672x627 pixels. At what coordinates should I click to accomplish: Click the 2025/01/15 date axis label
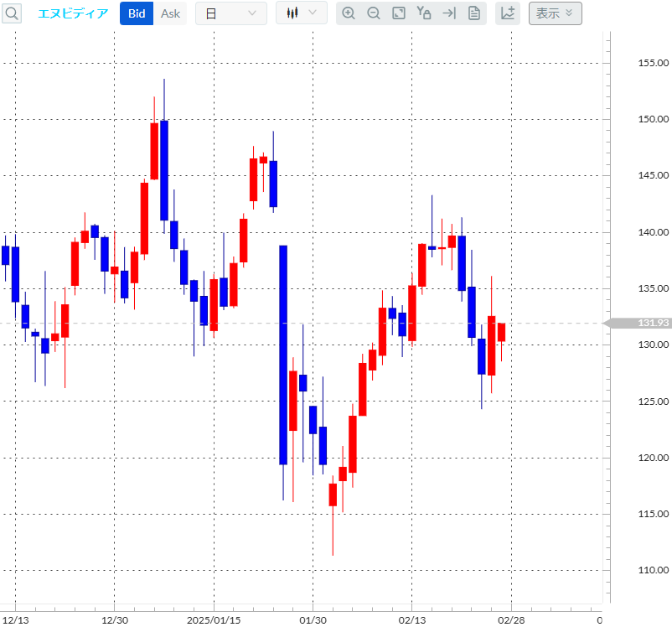pyautogui.click(x=214, y=620)
